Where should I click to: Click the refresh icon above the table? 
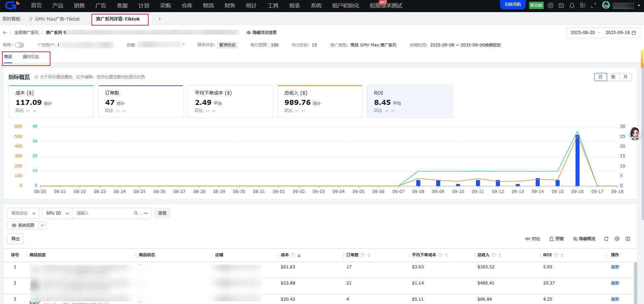point(606,239)
